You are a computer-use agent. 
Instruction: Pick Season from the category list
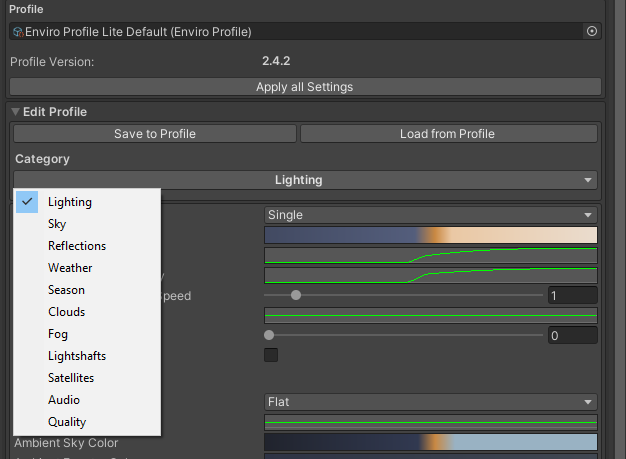[87, 290]
